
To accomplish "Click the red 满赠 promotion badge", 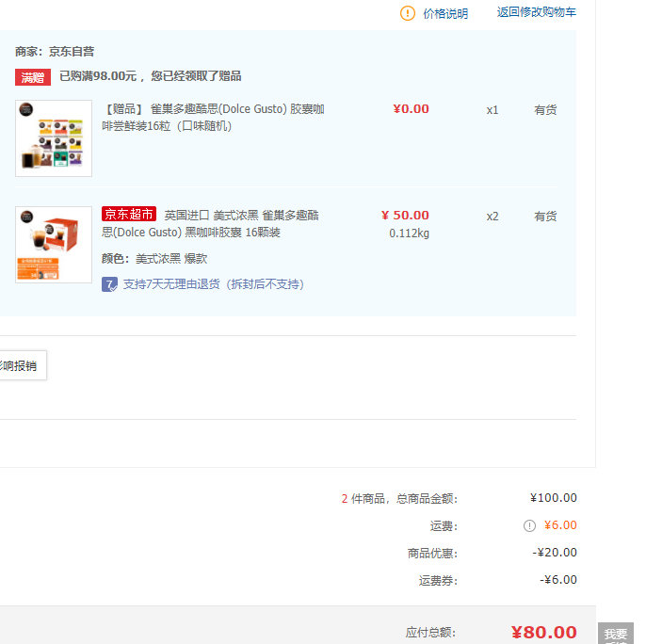I will click(x=33, y=77).
